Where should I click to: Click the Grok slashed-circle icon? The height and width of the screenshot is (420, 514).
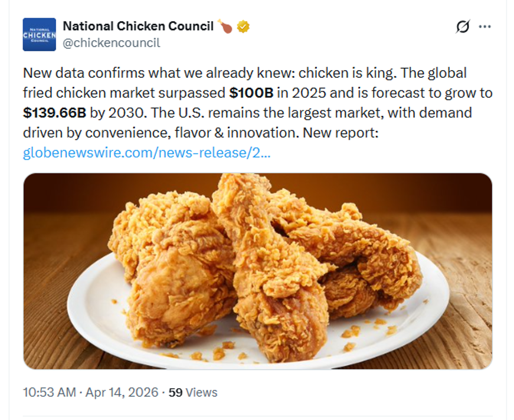[463, 27]
